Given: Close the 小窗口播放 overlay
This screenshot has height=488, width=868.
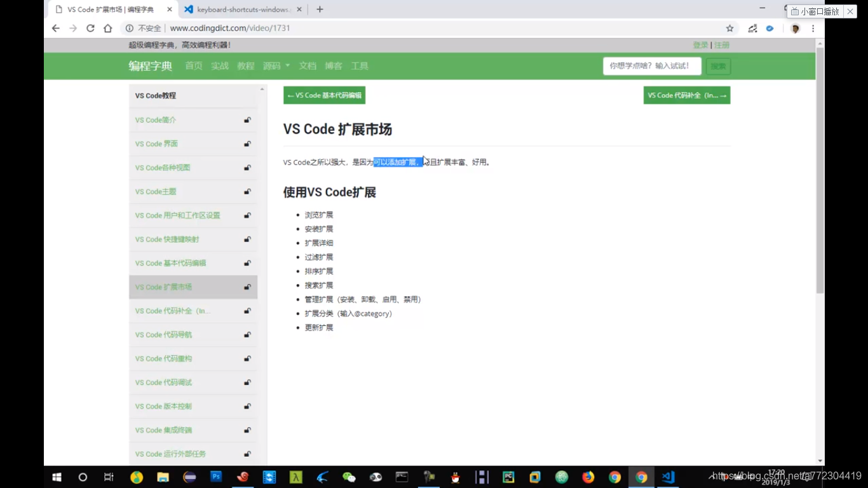Looking at the screenshot, I should click(850, 11).
